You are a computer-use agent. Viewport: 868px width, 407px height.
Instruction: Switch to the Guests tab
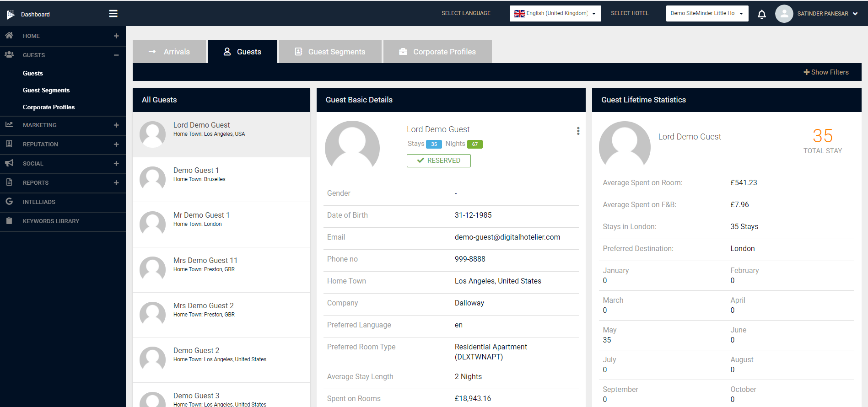pos(243,51)
